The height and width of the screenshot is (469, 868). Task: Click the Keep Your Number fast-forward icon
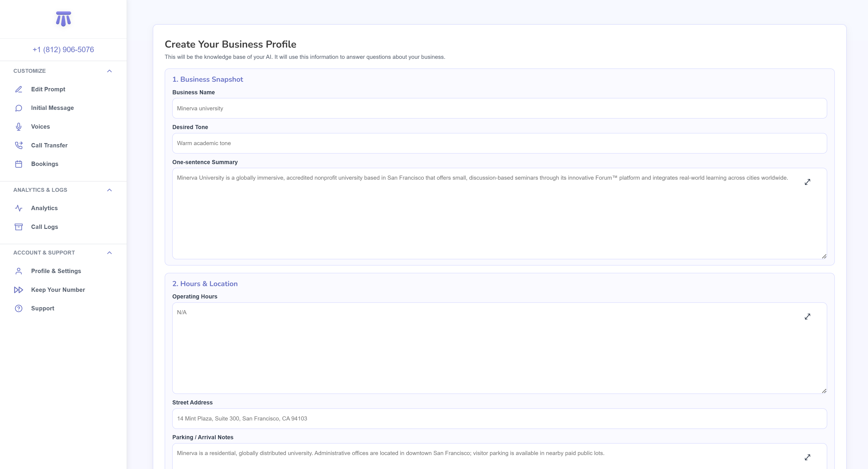19,290
